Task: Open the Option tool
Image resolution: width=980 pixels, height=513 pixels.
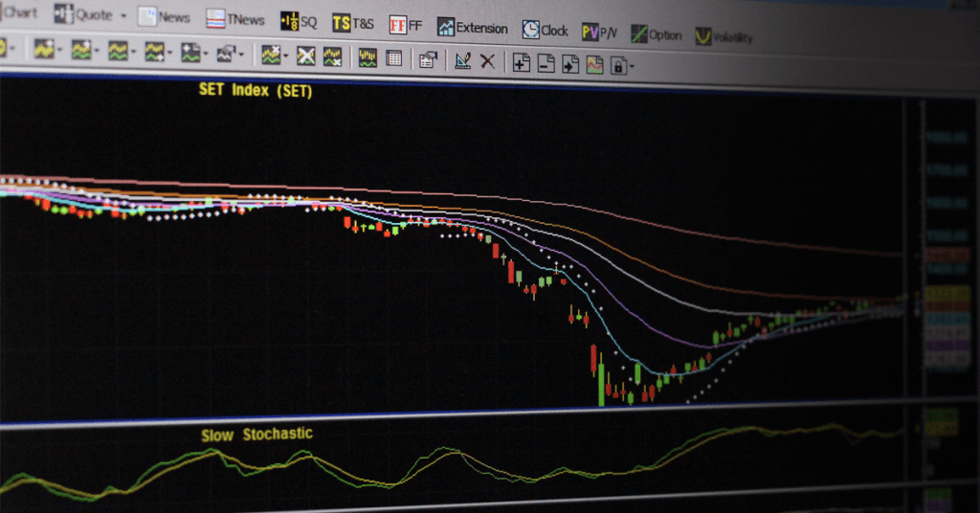Action: [x=656, y=34]
